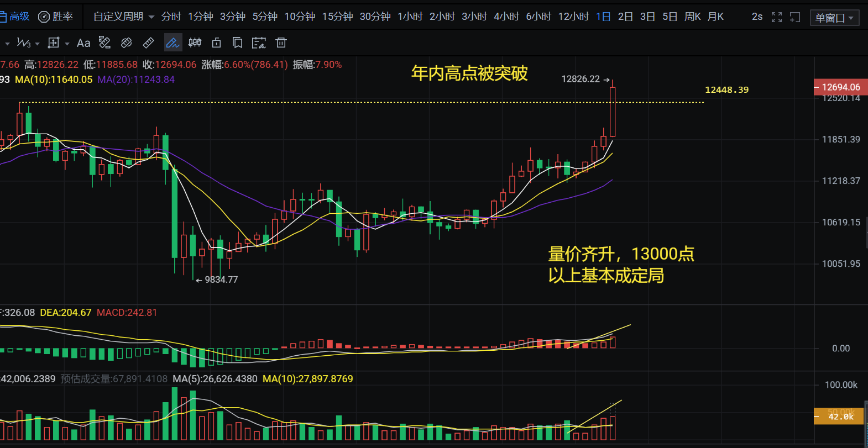Click the MACD:242.81 indicator value
Image resolution: width=868 pixels, height=448 pixels.
[127, 313]
